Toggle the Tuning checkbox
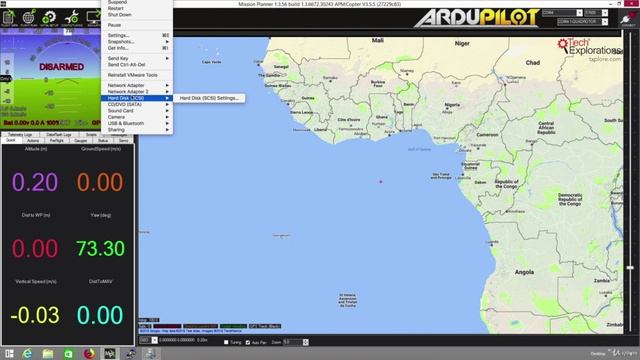 click(x=226, y=342)
